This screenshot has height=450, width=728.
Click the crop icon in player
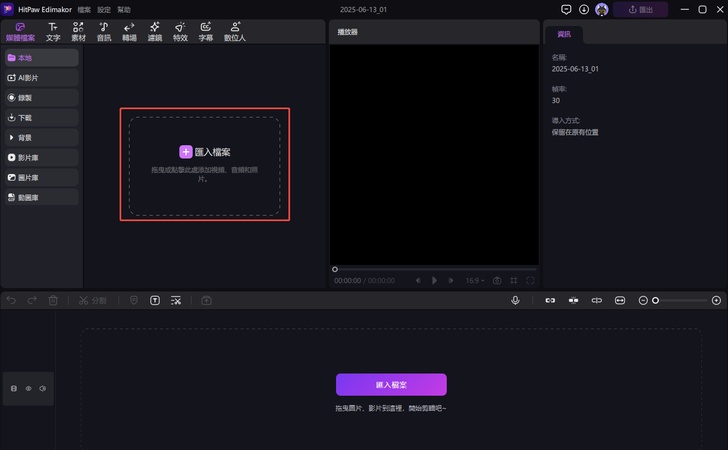[x=514, y=280]
